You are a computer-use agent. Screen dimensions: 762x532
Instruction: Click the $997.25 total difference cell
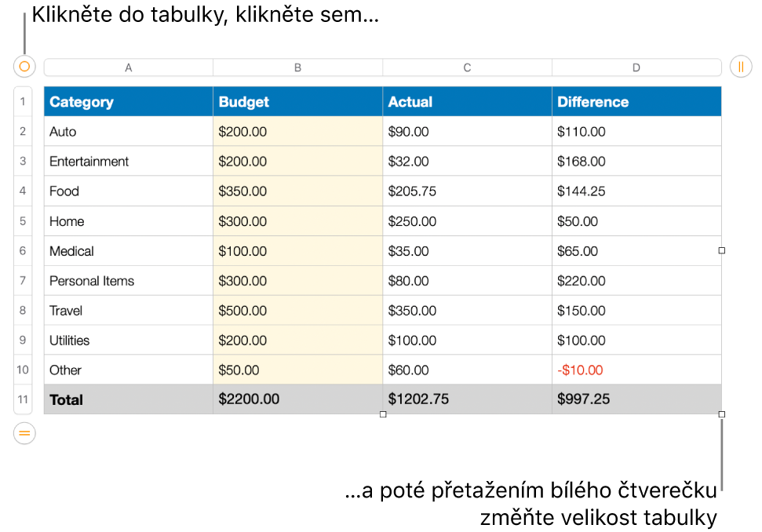[x=636, y=399]
